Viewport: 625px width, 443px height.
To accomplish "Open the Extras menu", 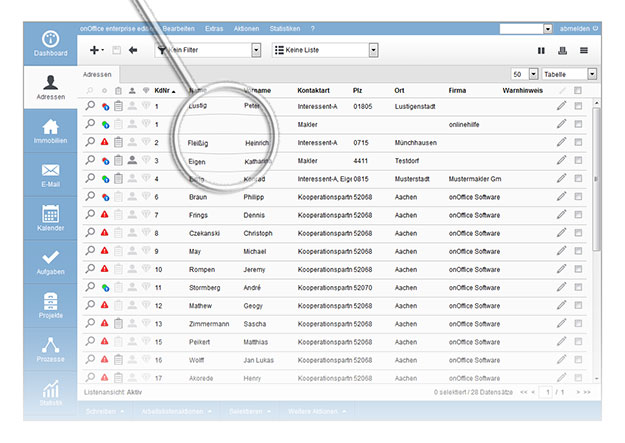I will tap(214, 29).
